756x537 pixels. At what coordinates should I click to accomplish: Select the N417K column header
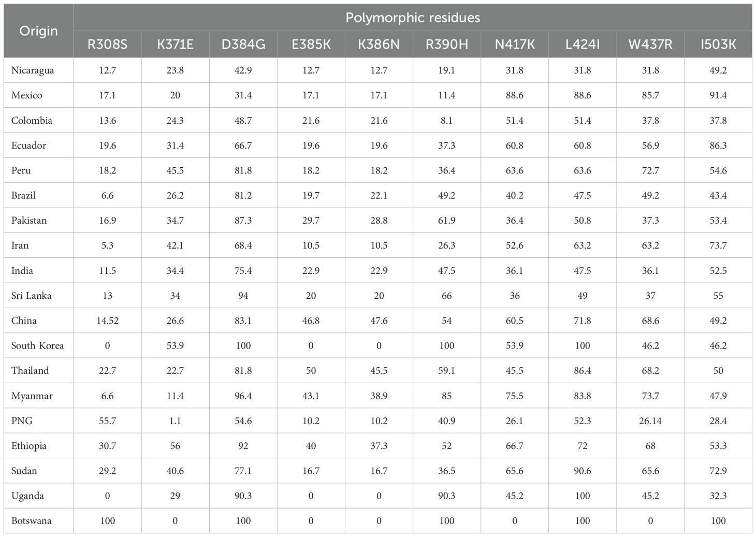click(514, 45)
